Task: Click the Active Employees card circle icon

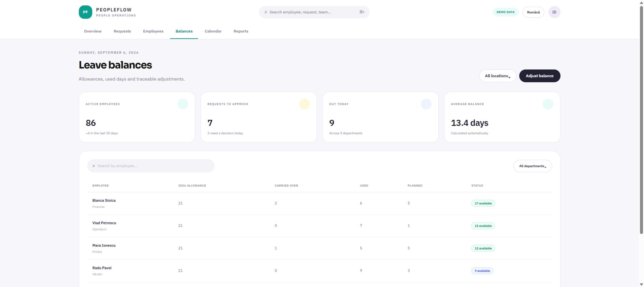Action: click(x=183, y=104)
